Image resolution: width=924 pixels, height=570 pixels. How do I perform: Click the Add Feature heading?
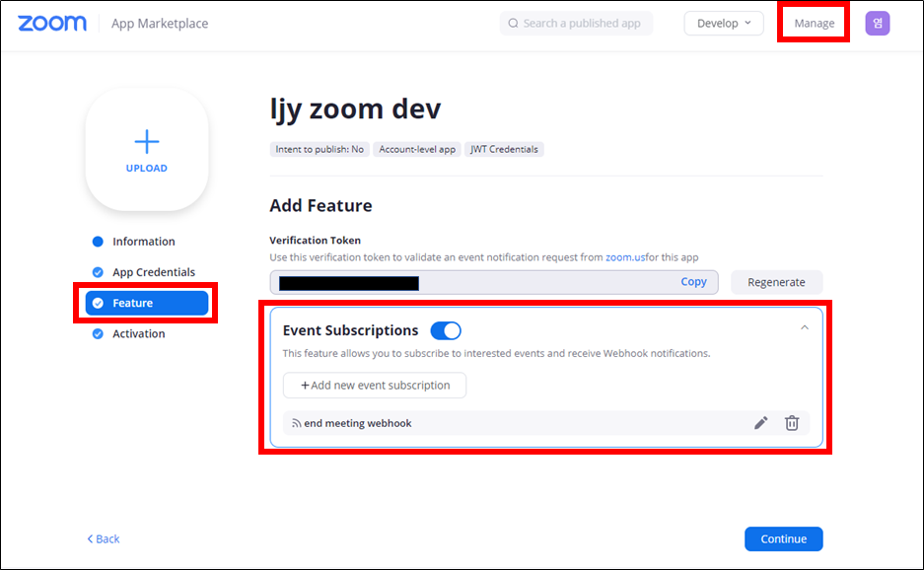[320, 206]
